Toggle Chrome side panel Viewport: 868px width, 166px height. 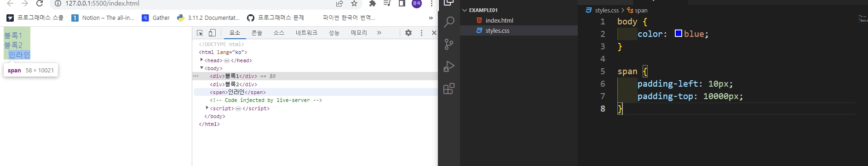pyautogui.click(x=402, y=4)
